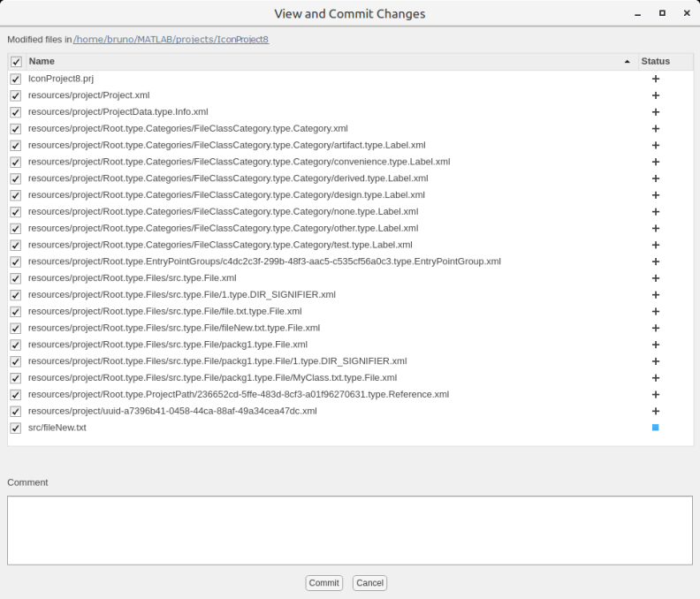Screen dimensions: 700x599
Task: Uncheck the IconProject8.prj file checkbox
Action: pos(16,79)
